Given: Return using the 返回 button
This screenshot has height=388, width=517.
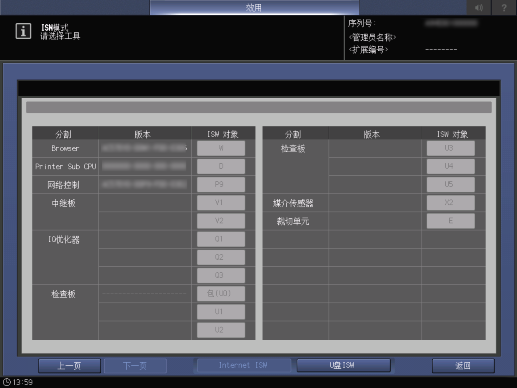Looking at the screenshot, I should click(463, 366).
